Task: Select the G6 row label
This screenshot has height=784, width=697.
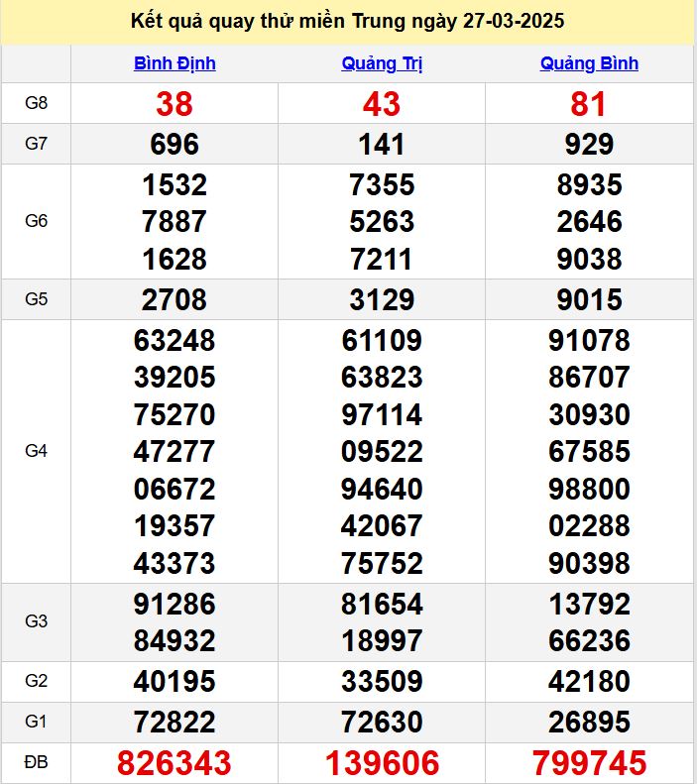Action: [36, 221]
